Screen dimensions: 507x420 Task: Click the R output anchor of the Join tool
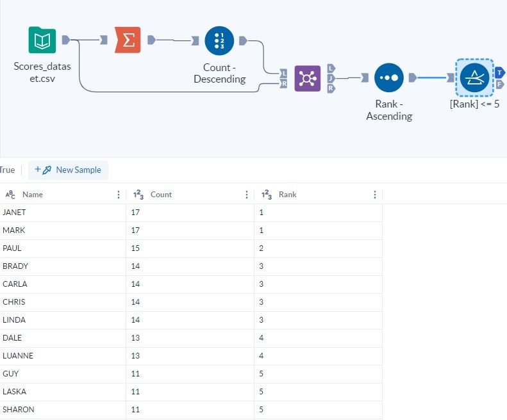coord(331,88)
